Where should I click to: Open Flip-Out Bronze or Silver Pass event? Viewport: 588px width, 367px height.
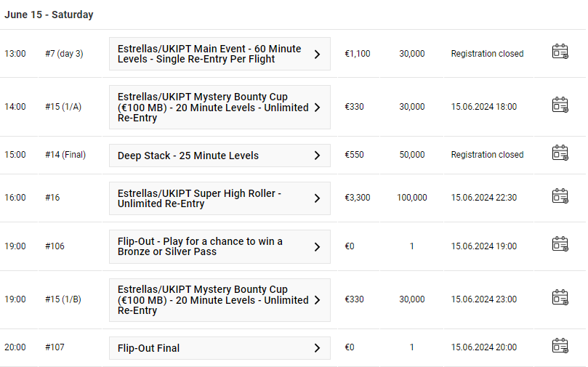tap(220, 246)
